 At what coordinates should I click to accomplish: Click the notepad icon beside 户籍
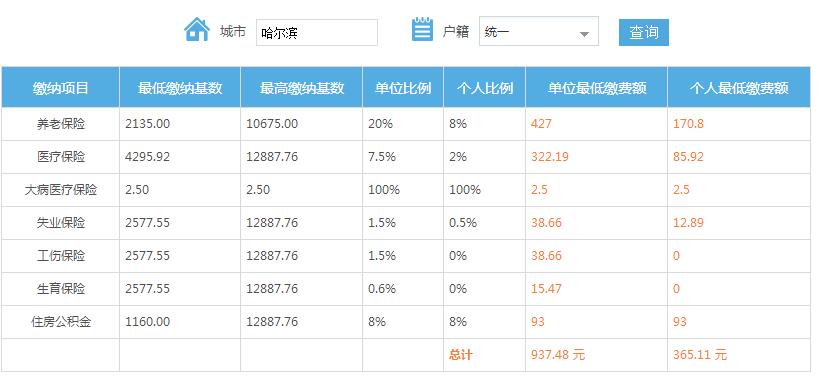pyautogui.click(x=422, y=29)
